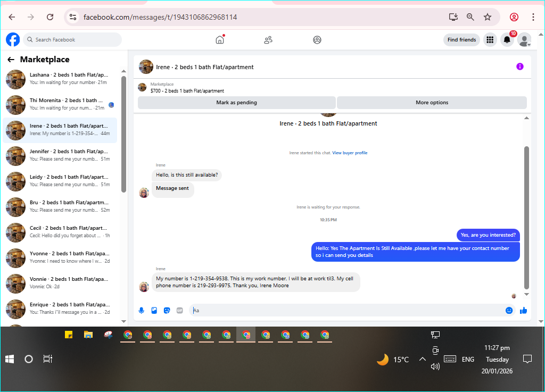Open Lashana conversation
Viewport: 545px width, 392px height.
60,79
